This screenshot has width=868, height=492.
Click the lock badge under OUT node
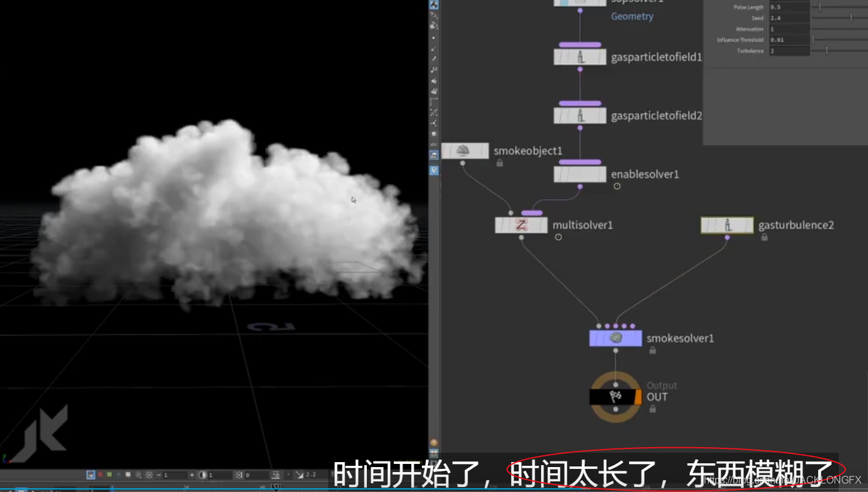pyautogui.click(x=653, y=409)
